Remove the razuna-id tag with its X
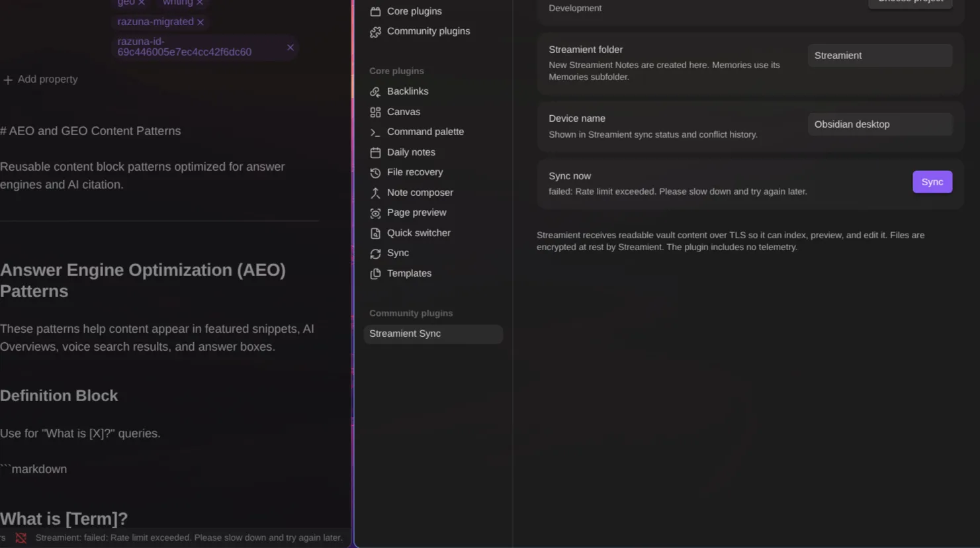Screen dimensions: 980x548 click(x=290, y=48)
